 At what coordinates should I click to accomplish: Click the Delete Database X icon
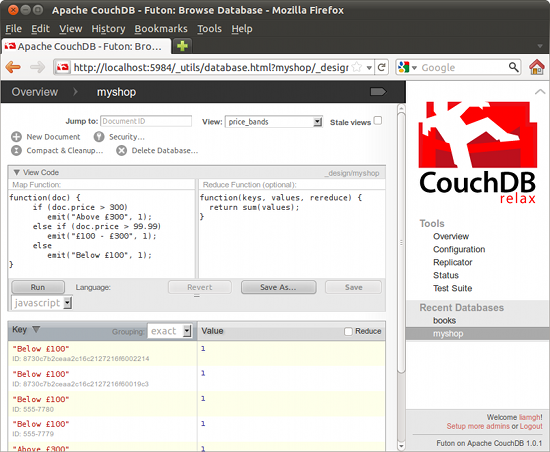(x=121, y=150)
